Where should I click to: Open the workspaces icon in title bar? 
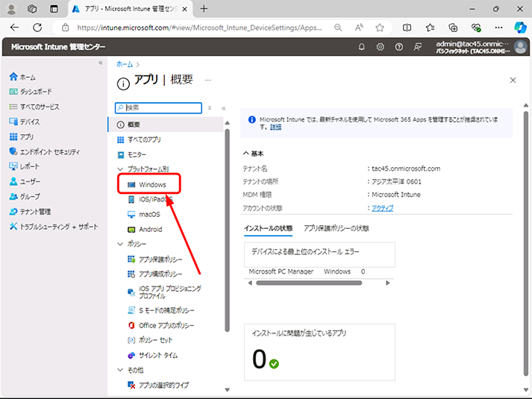(32, 9)
